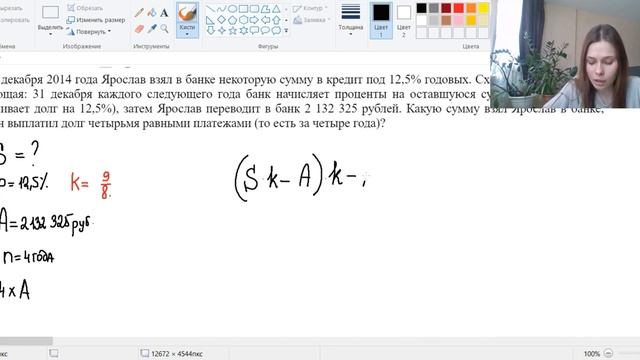This screenshot has width=640, height=360.
Task: Choose the Right arrow shape
Action: tap(254, 20)
